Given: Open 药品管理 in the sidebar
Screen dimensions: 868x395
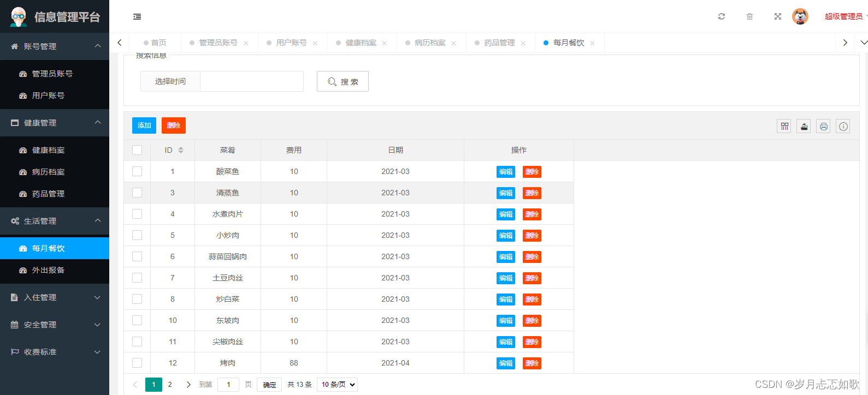Looking at the screenshot, I should tap(55, 194).
